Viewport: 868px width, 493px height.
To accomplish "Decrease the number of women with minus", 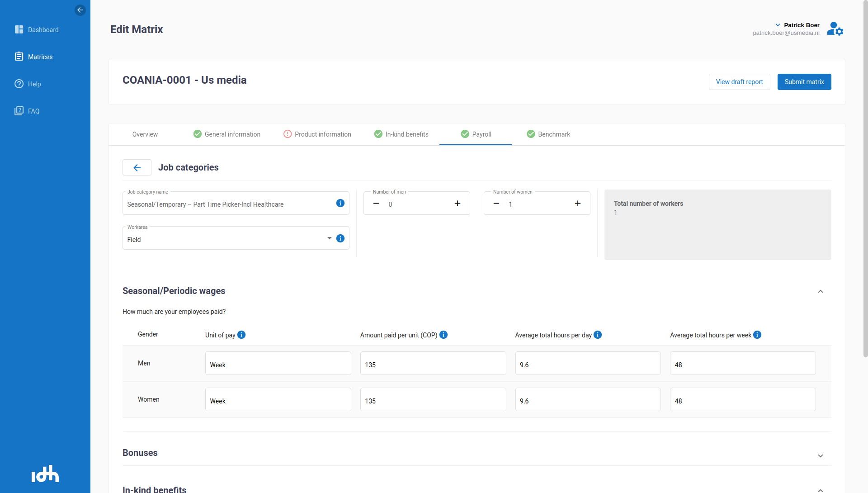I will point(496,204).
